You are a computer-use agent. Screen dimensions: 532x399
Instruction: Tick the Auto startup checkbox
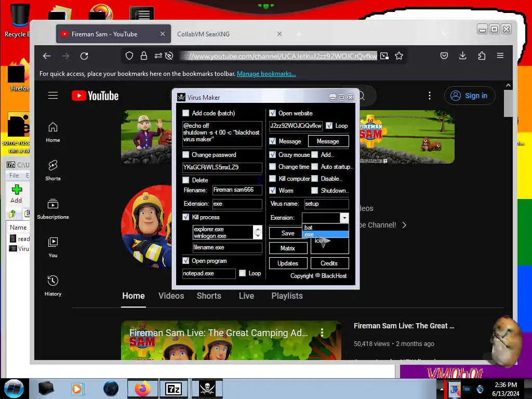tap(314, 167)
